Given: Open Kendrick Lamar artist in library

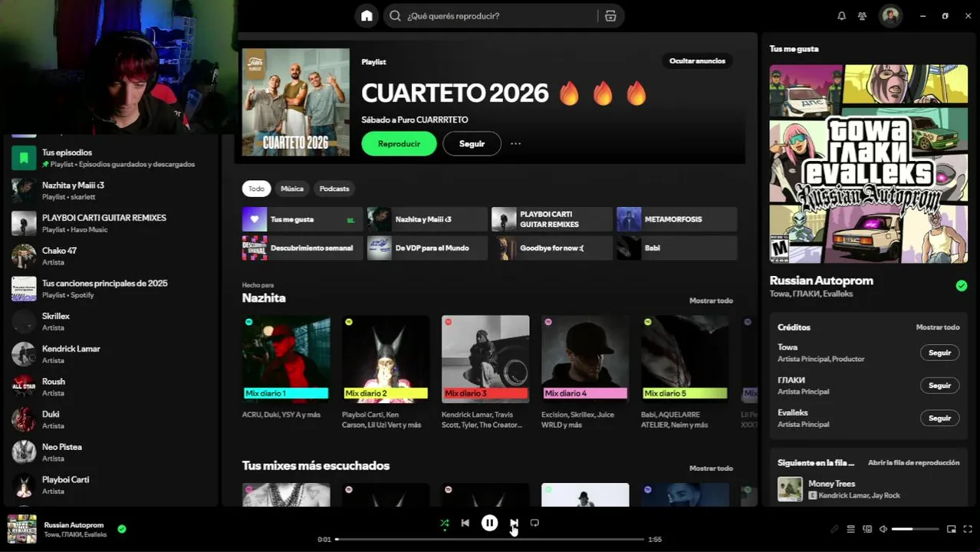Looking at the screenshot, I should coord(111,354).
